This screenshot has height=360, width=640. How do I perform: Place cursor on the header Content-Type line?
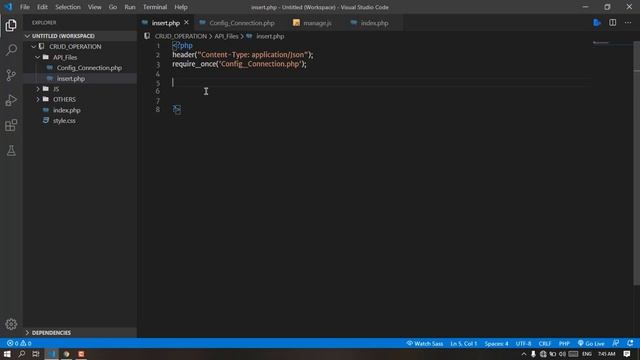[243, 55]
